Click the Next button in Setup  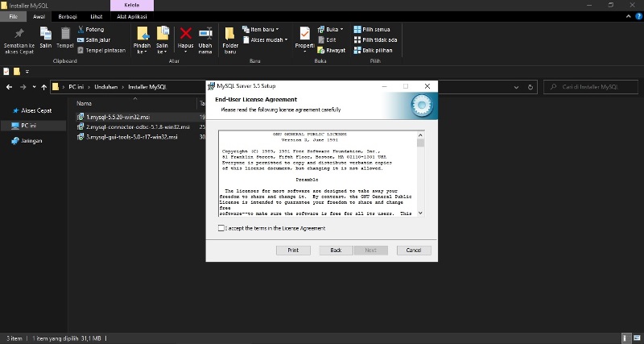pyautogui.click(x=370, y=251)
